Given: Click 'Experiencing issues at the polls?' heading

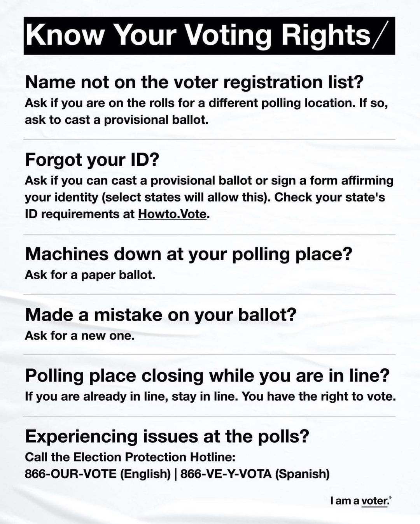Looking at the screenshot, I should click(x=167, y=436).
